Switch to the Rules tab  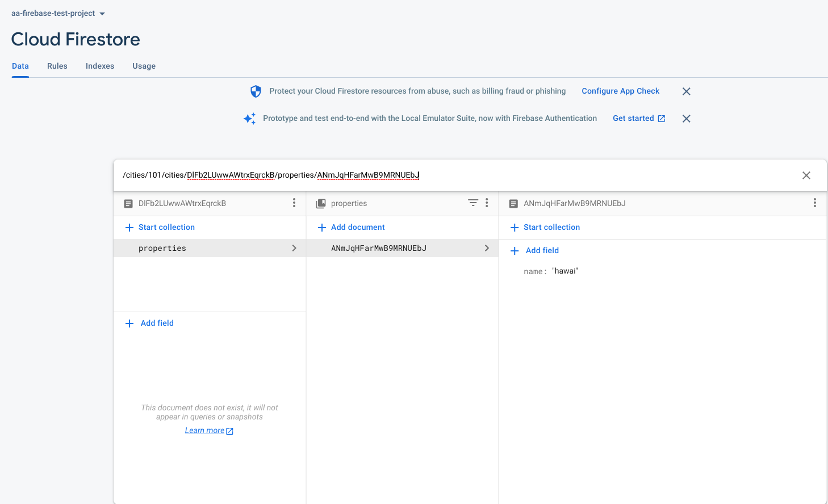(x=57, y=66)
